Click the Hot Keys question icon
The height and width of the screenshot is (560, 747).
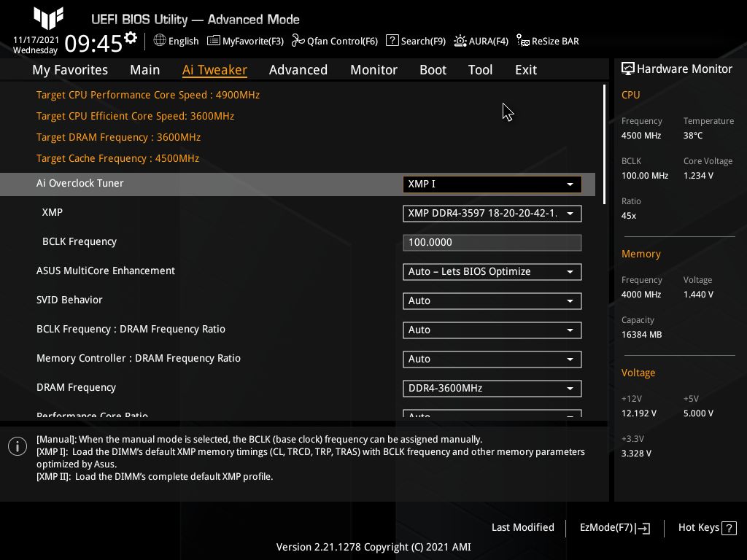click(729, 528)
